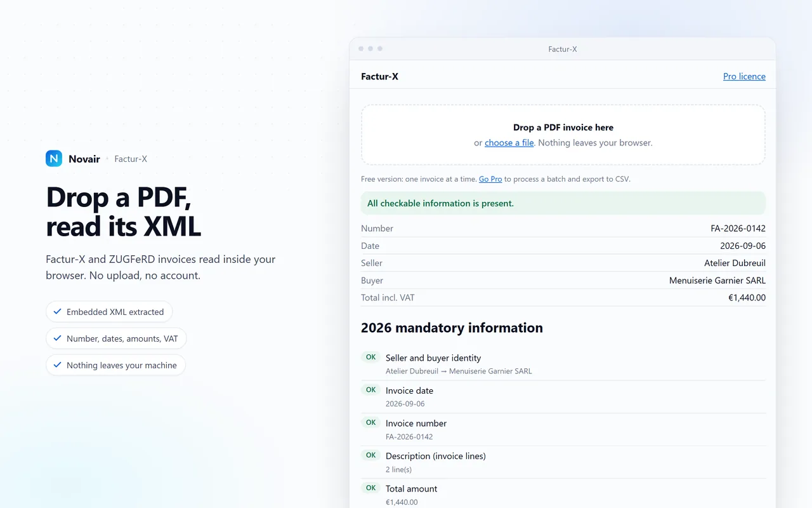Click the "All checkable information is present." banner
Screen dimensions: 812x508
point(563,203)
